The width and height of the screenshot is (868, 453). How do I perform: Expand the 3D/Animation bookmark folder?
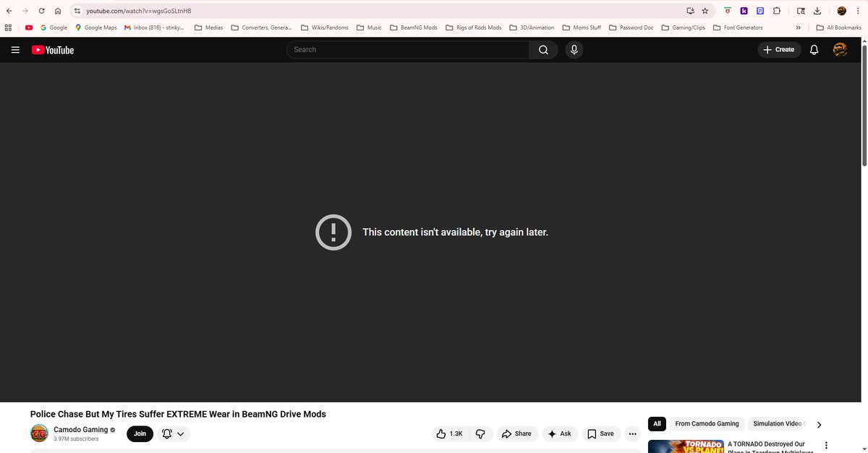tap(532, 27)
